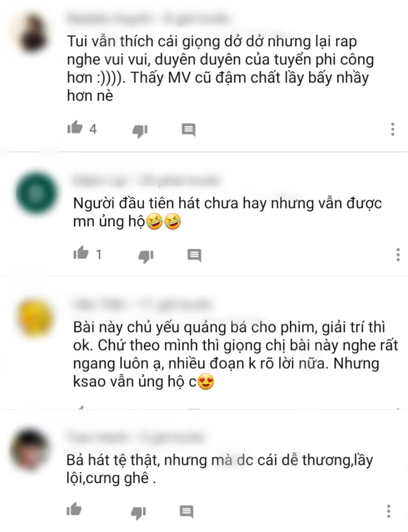The width and height of the screenshot is (408, 532).
Task: Click blurred username above "Bài này chủ yếu"
Action: [142, 304]
